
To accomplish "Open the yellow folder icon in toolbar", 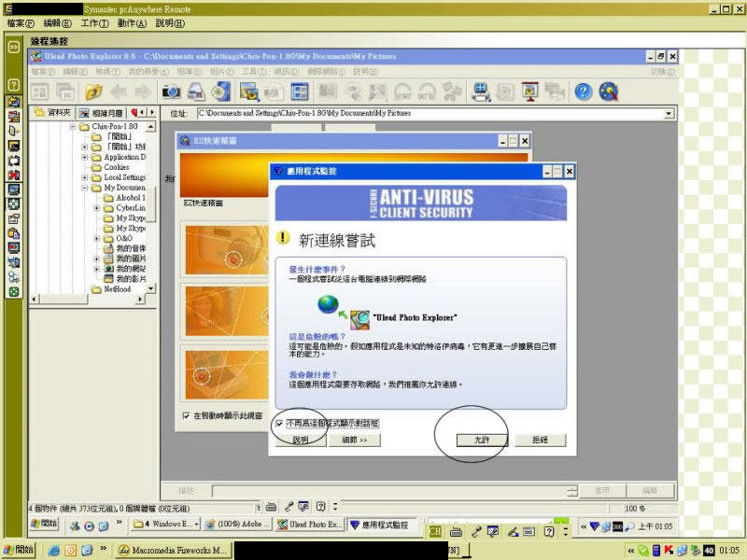I will tap(93, 91).
